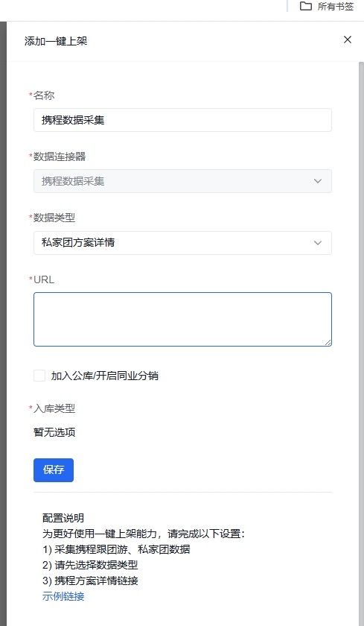Click the 加入公库/开启同业分销 checkbox label text

click(105, 376)
